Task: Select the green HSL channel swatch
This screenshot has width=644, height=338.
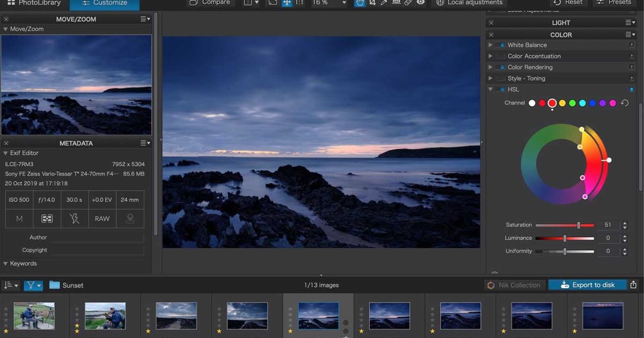Action: click(x=572, y=103)
